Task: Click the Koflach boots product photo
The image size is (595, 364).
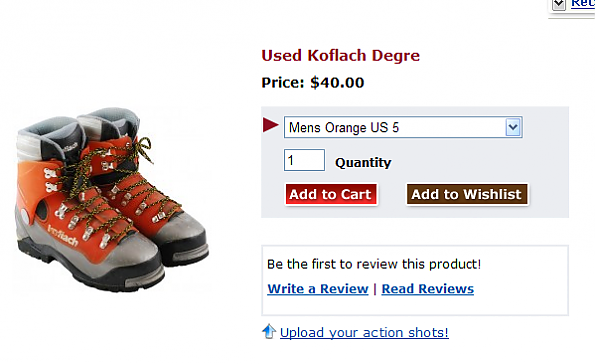Action: tap(112, 200)
